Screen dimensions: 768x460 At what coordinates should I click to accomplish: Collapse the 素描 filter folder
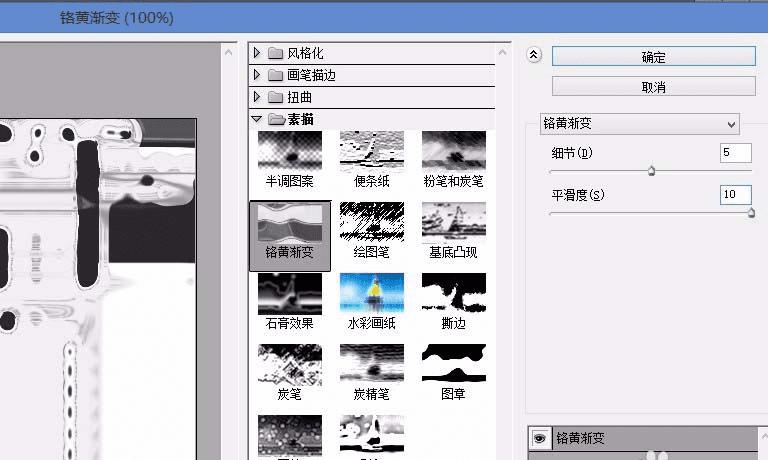pos(257,119)
